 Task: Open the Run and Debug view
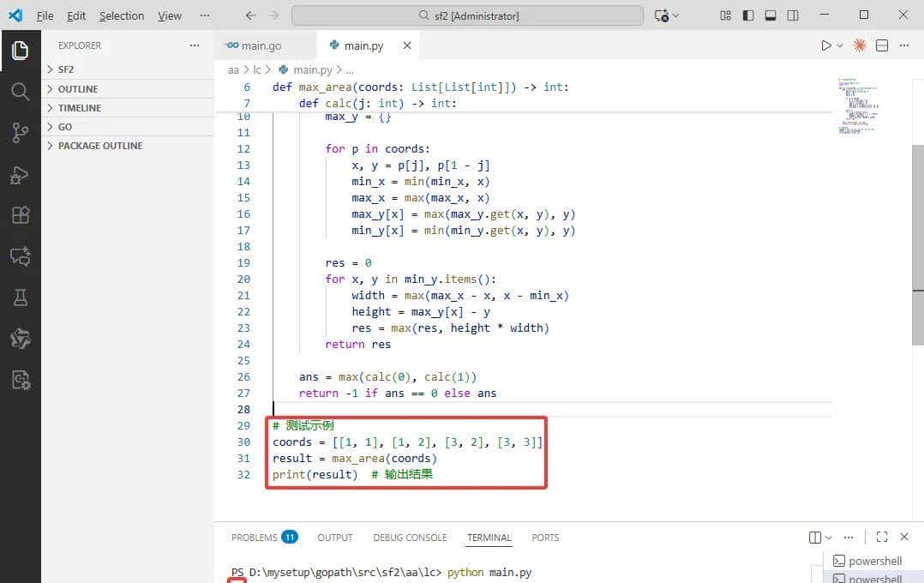20,175
